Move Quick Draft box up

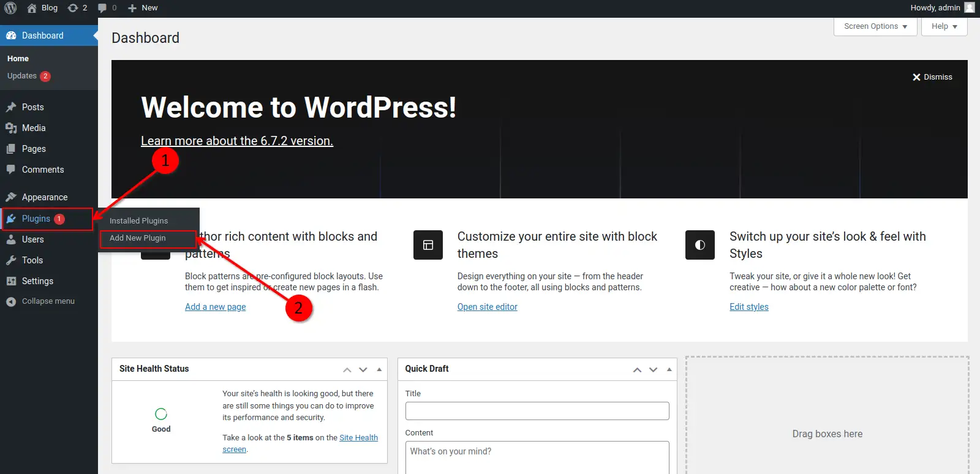point(637,369)
